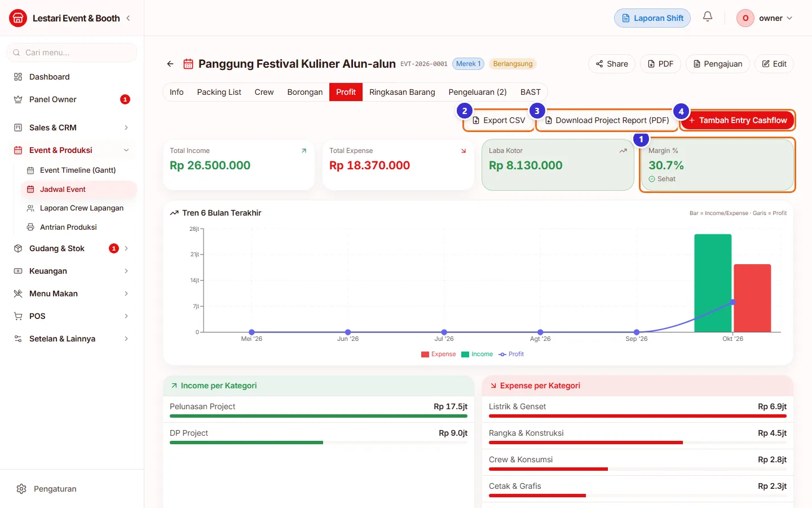Expand the Keuangan menu

72,271
